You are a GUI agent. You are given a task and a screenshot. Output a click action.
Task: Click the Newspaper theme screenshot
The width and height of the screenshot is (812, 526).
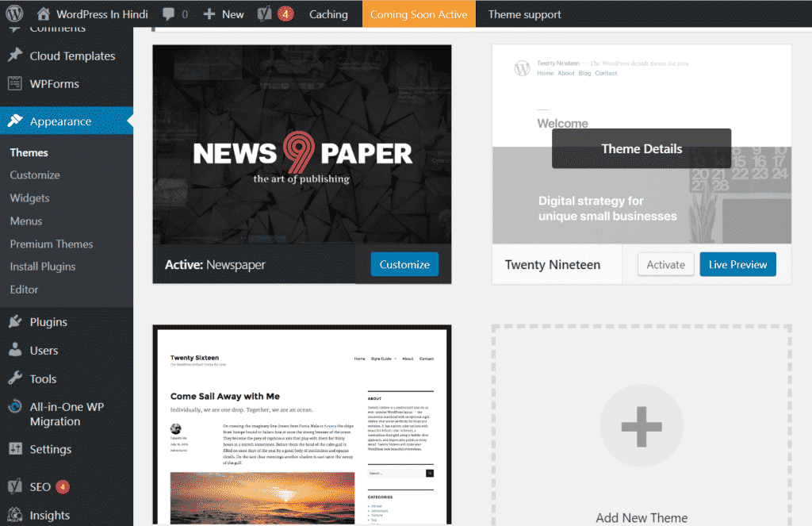point(302,144)
